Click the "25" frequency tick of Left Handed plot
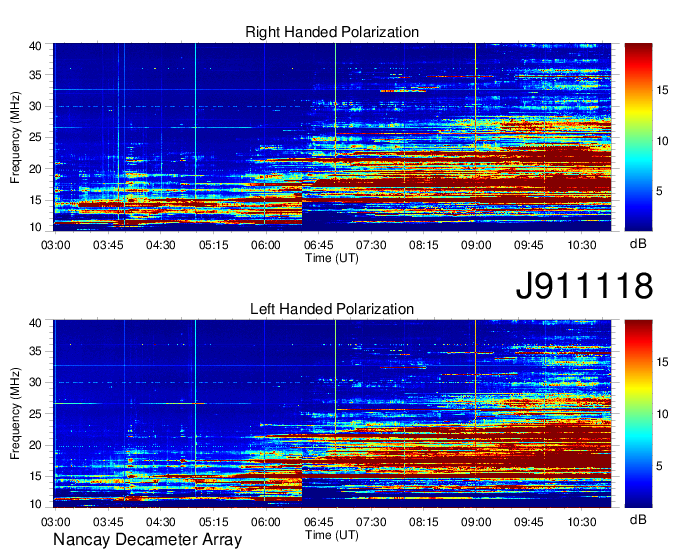 35,414
